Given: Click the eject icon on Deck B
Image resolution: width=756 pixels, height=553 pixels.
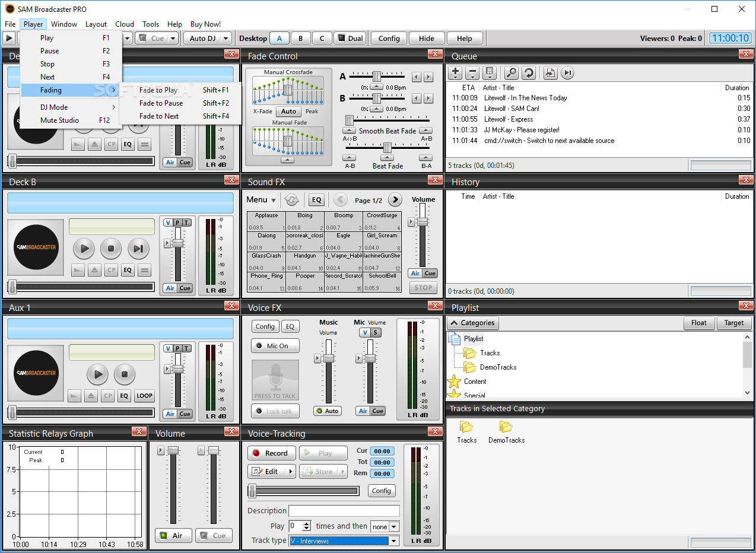Looking at the screenshot, I should (x=94, y=270).
